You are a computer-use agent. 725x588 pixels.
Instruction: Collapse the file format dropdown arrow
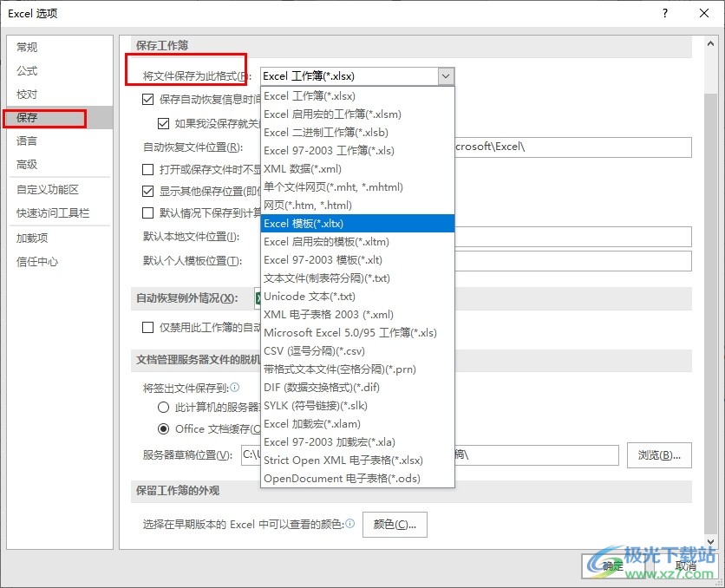[446, 76]
